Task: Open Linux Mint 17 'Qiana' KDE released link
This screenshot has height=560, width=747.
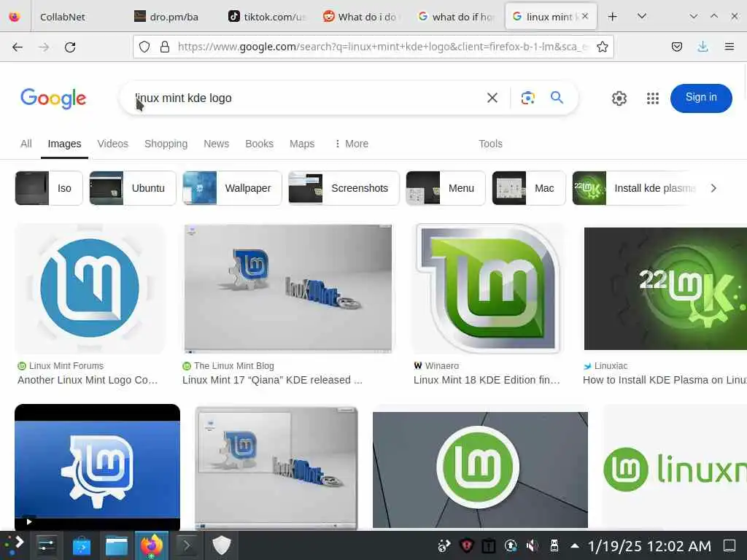Action: (273, 380)
